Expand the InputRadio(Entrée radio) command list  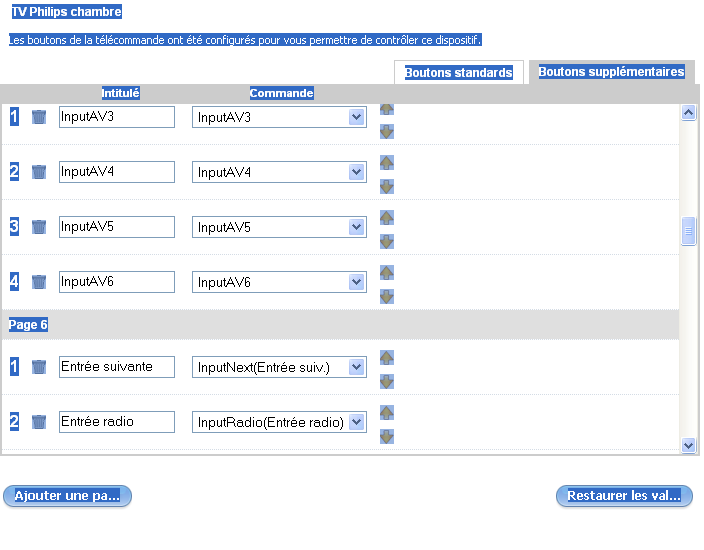coord(357,422)
